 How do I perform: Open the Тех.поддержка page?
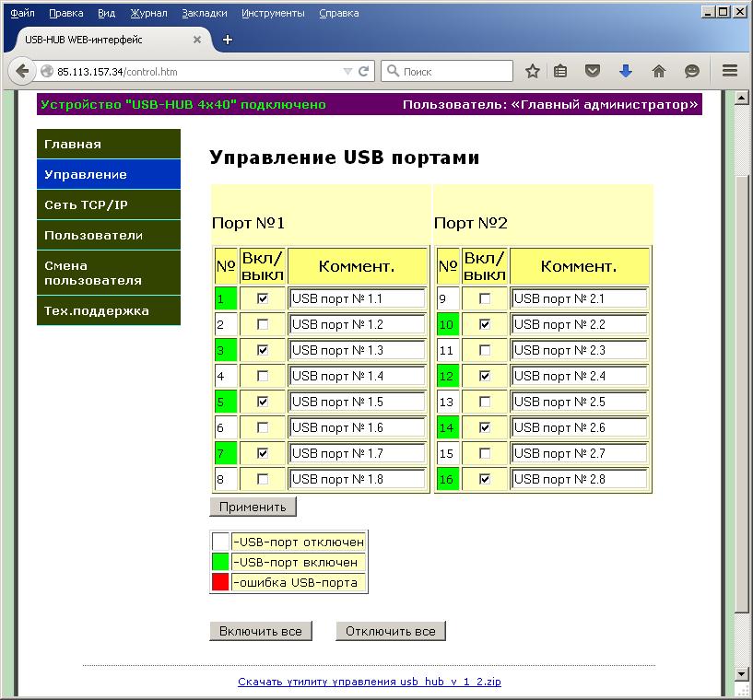[109, 310]
